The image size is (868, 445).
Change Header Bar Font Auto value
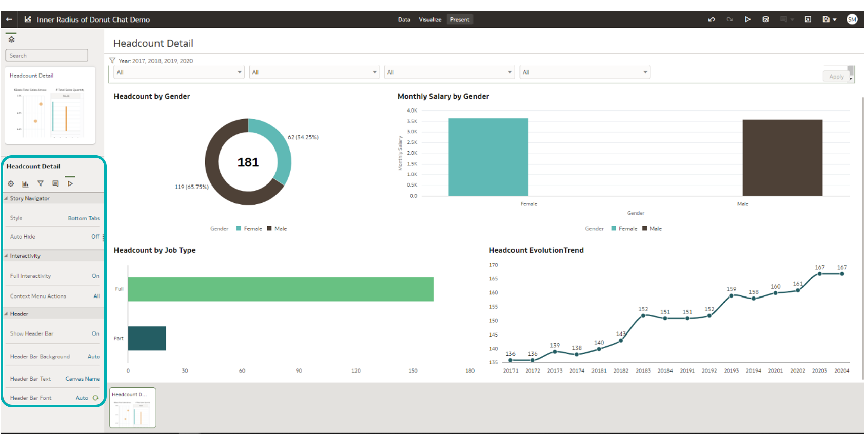82,398
